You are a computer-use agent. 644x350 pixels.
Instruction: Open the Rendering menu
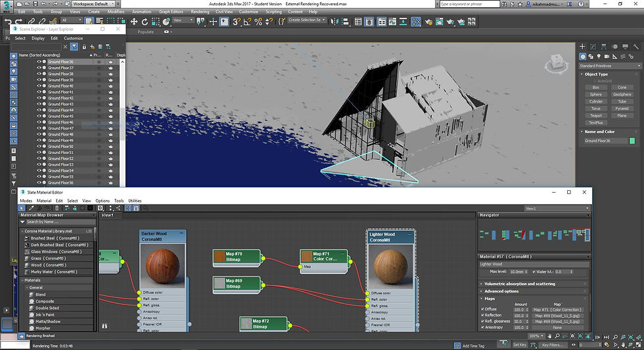(200, 12)
